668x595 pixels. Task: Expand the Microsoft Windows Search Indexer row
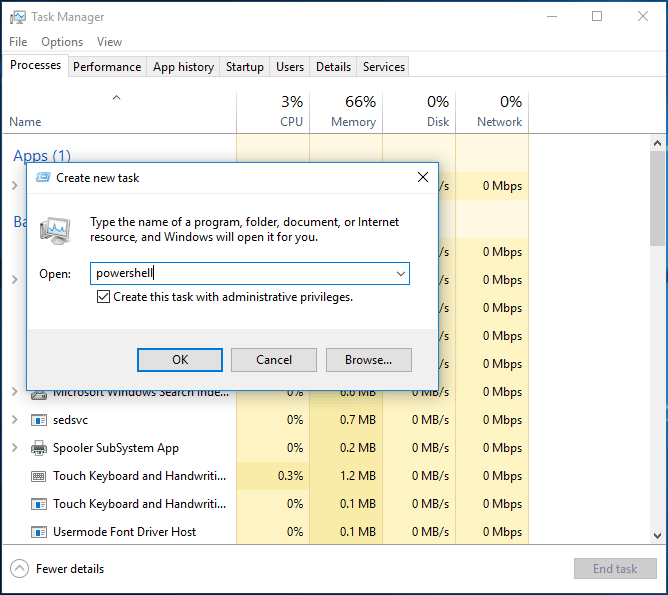[14, 391]
